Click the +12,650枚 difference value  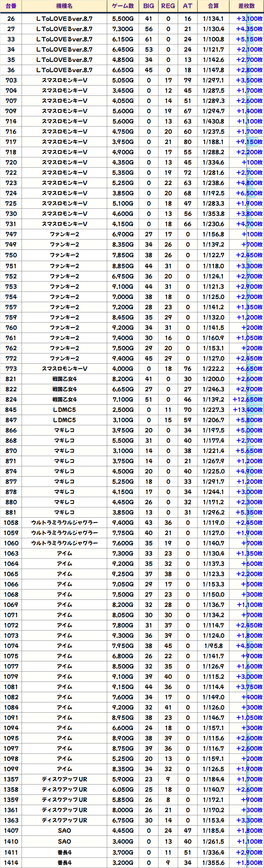coord(248,400)
